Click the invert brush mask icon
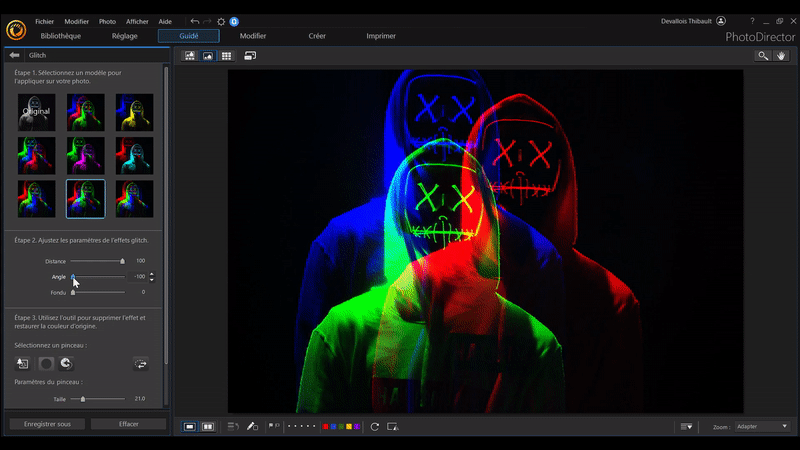 (x=141, y=364)
